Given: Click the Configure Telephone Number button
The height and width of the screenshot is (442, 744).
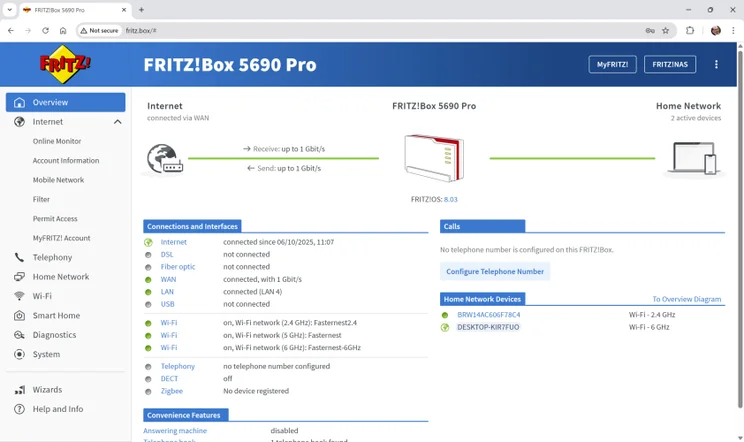Looking at the screenshot, I should (x=495, y=271).
